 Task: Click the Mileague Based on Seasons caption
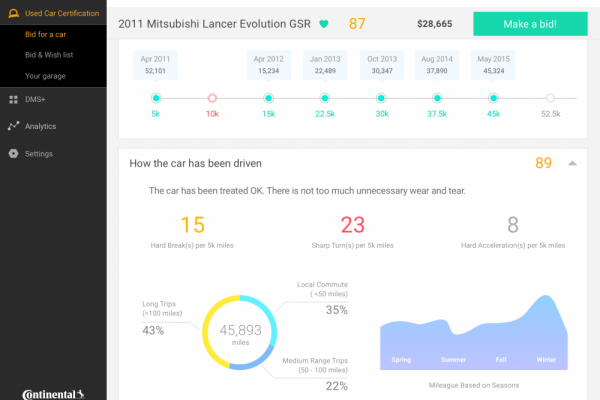[x=474, y=385]
